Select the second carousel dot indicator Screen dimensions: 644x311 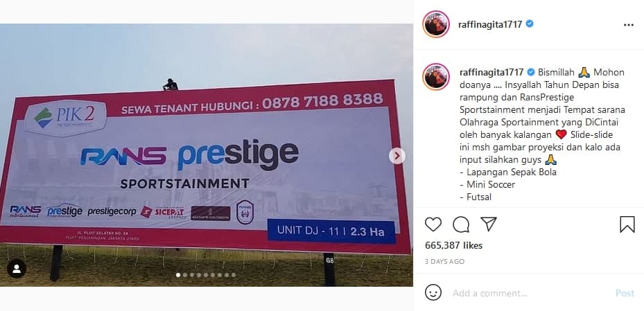pyautogui.click(x=185, y=275)
